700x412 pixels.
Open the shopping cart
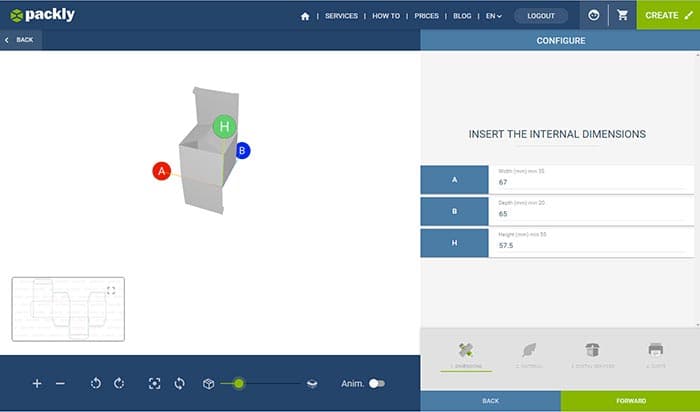click(x=623, y=15)
